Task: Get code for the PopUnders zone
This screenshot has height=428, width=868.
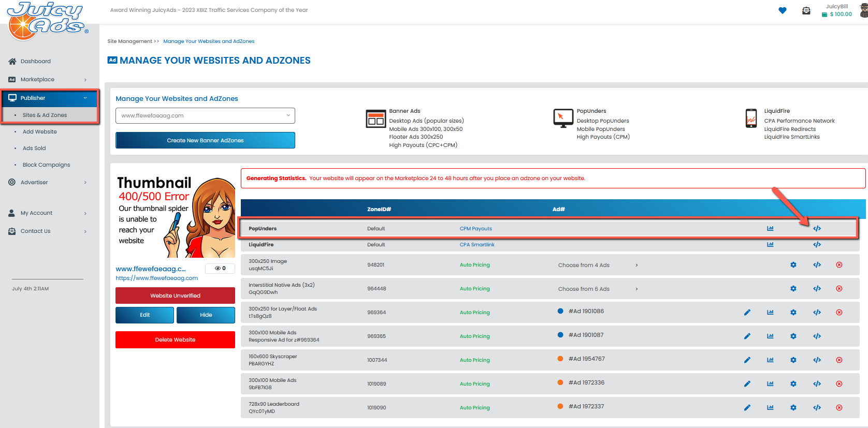Action: coord(817,229)
